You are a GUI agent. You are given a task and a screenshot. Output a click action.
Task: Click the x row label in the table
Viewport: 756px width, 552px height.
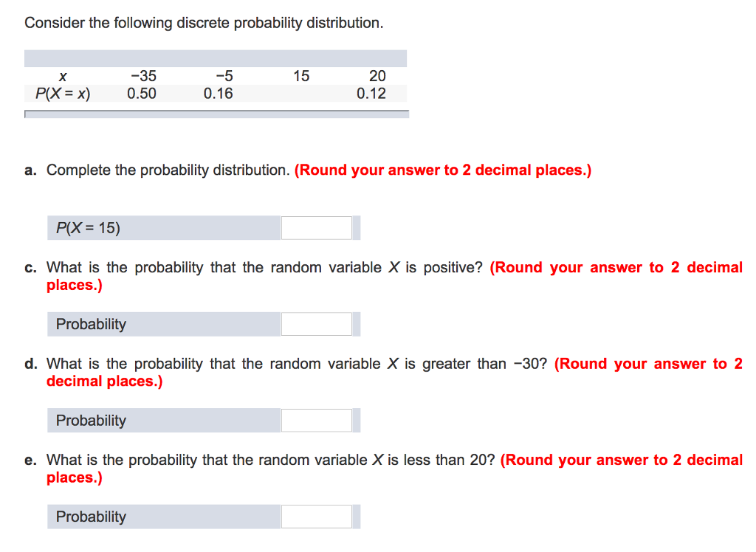click(63, 75)
